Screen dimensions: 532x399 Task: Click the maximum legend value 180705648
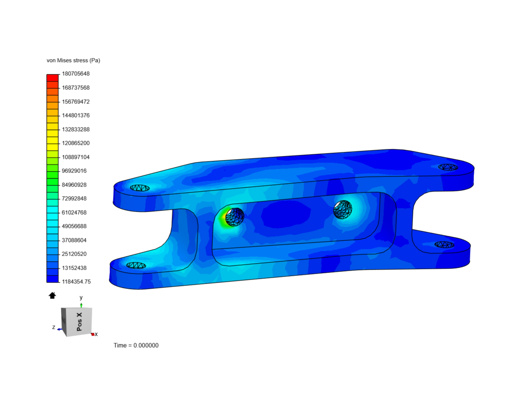[76, 74]
